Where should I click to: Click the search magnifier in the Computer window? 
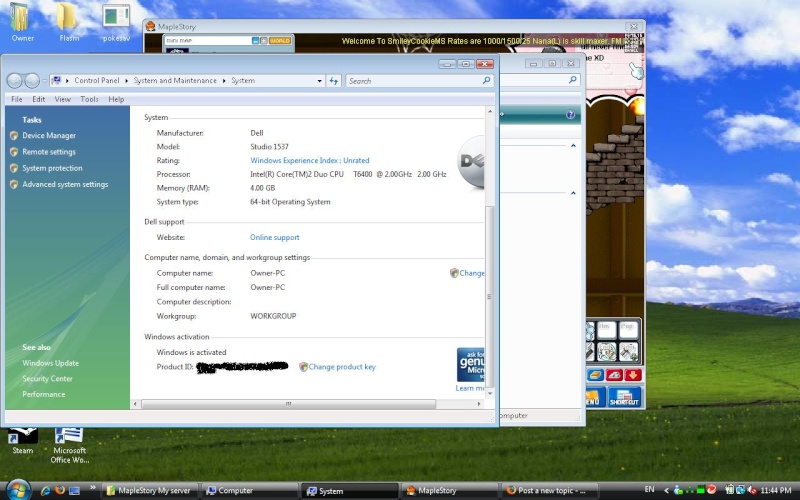coord(573,80)
